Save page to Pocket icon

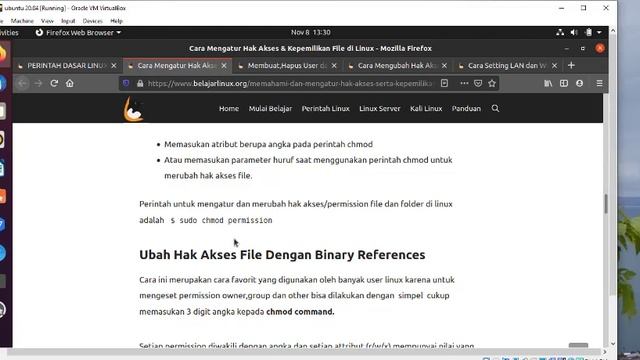[x=478, y=83]
